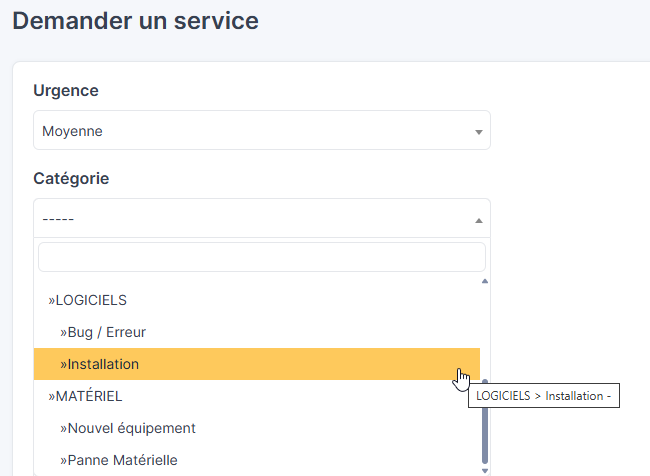Click the Urgence field label
This screenshot has width=650, height=476.
[66, 90]
